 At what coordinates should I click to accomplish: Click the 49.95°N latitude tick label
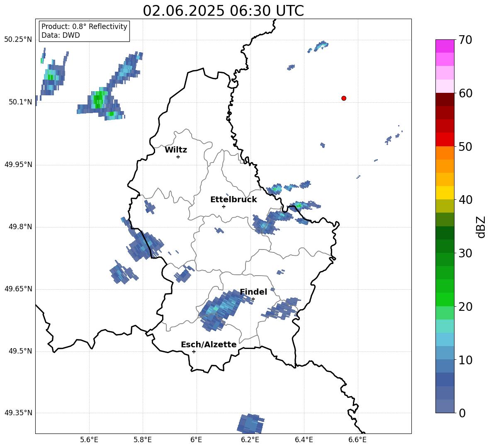click(18, 165)
